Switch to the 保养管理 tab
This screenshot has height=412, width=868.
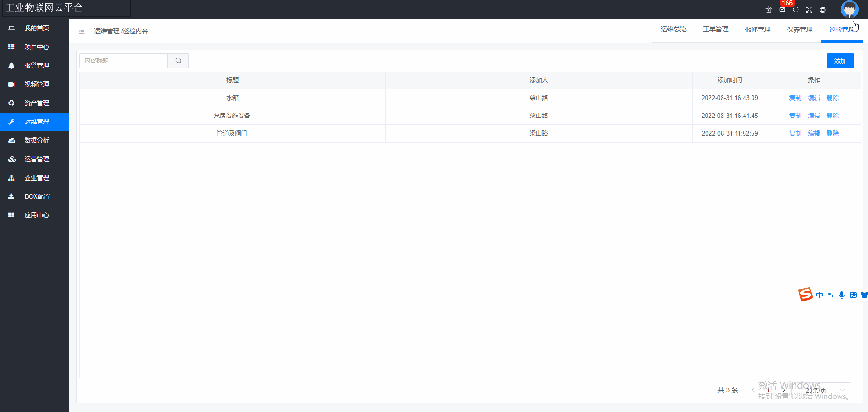pyautogui.click(x=800, y=29)
